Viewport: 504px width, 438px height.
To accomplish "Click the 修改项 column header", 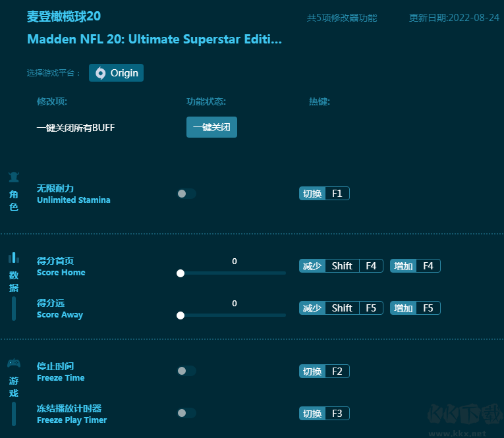I will click(52, 101).
